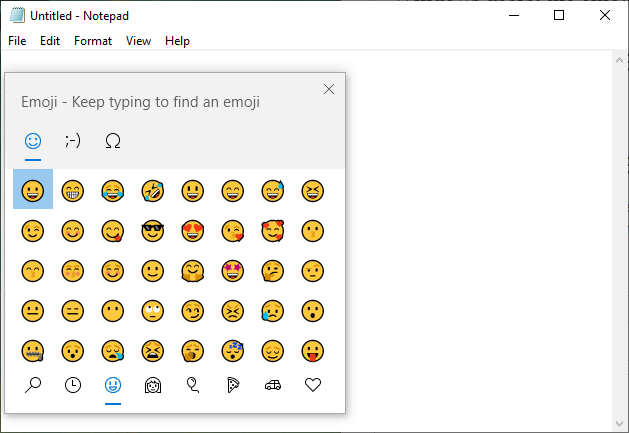Open the food pizza emoji category

(233, 385)
